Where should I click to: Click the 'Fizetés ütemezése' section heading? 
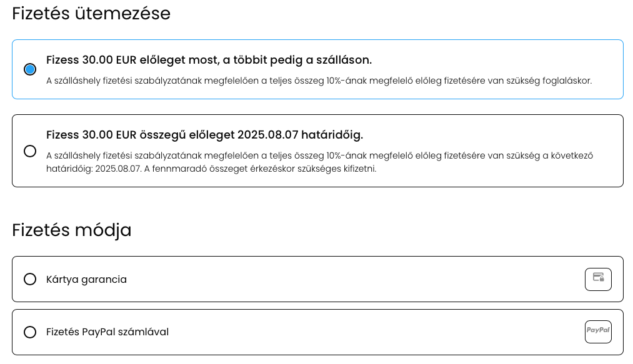[x=91, y=14]
